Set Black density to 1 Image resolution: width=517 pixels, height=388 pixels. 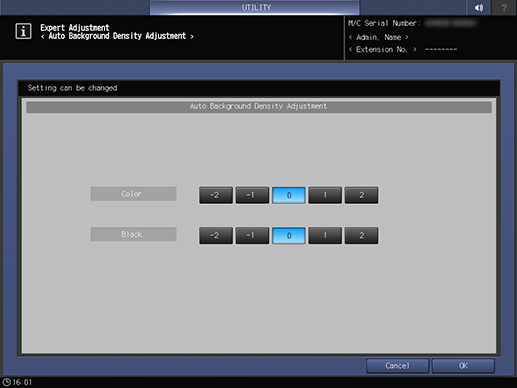(x=325, y=236)
